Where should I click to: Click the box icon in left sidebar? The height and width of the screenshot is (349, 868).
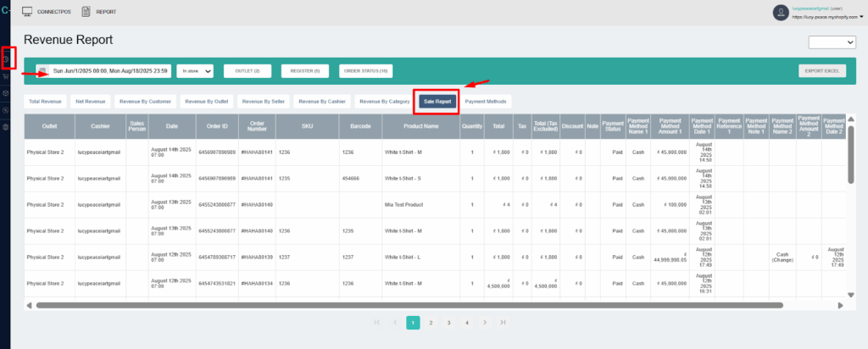click(7, 93)
